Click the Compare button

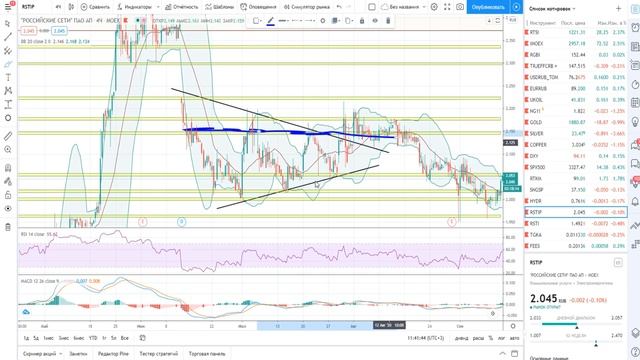[x=95, y=7]
